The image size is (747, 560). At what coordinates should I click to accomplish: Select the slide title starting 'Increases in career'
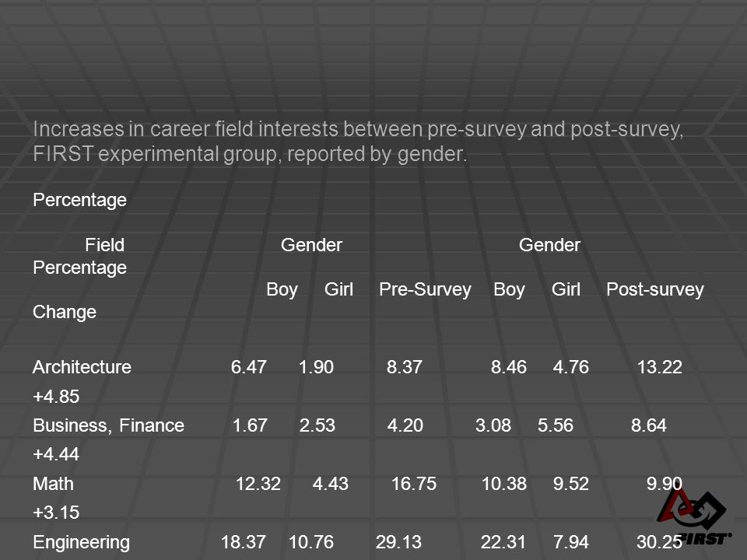[x=358, y=142]
